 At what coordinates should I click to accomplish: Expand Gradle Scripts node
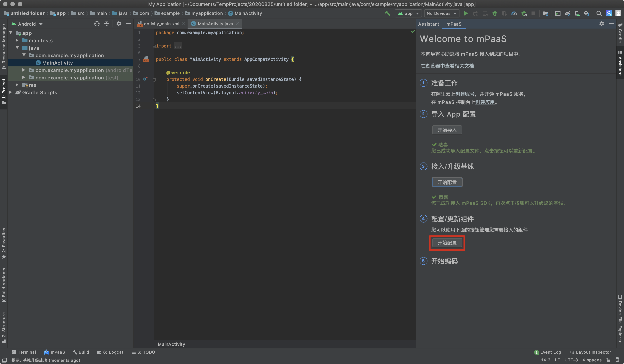[x=10, y=92]
